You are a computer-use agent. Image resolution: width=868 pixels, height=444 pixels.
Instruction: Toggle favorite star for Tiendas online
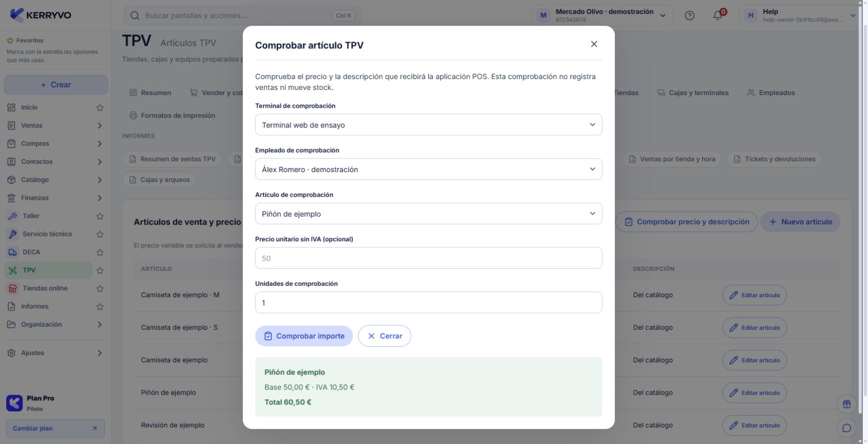coord(100,289)
